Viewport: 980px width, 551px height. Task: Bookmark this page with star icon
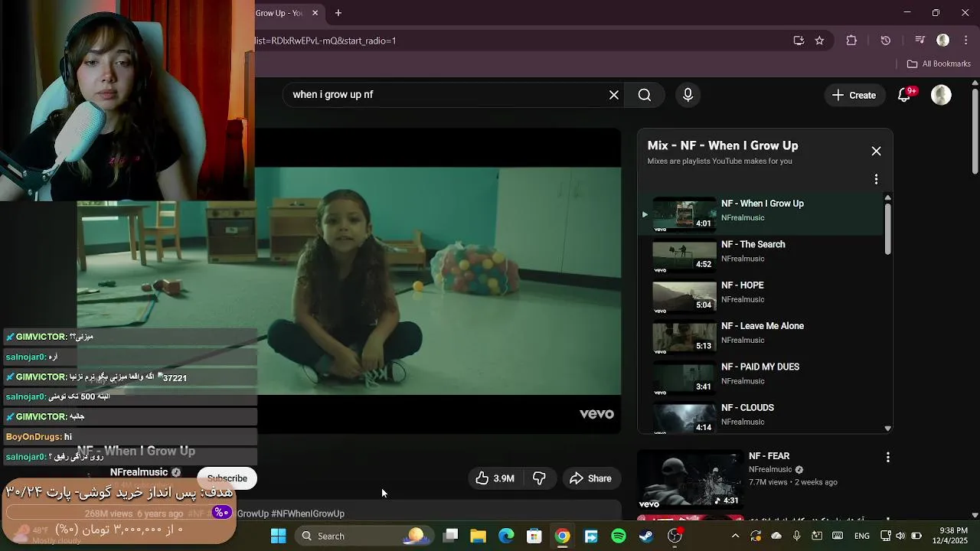(819, 41)
